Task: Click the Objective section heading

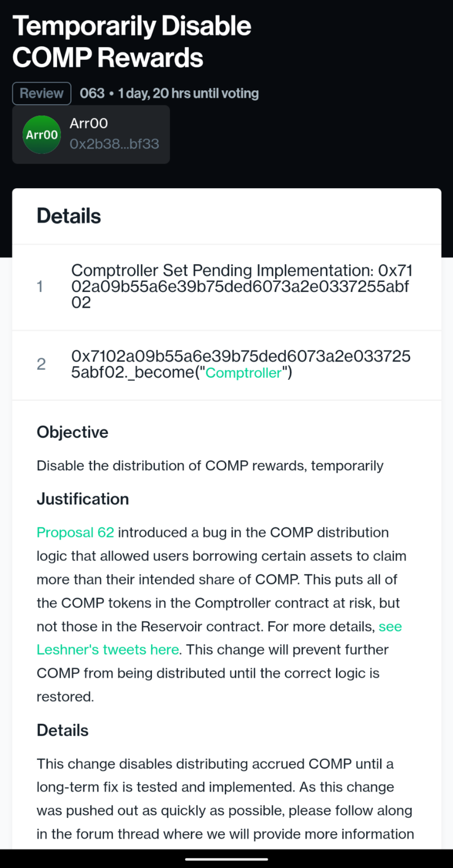Action: pyautogui.click(x=72, y=432)
